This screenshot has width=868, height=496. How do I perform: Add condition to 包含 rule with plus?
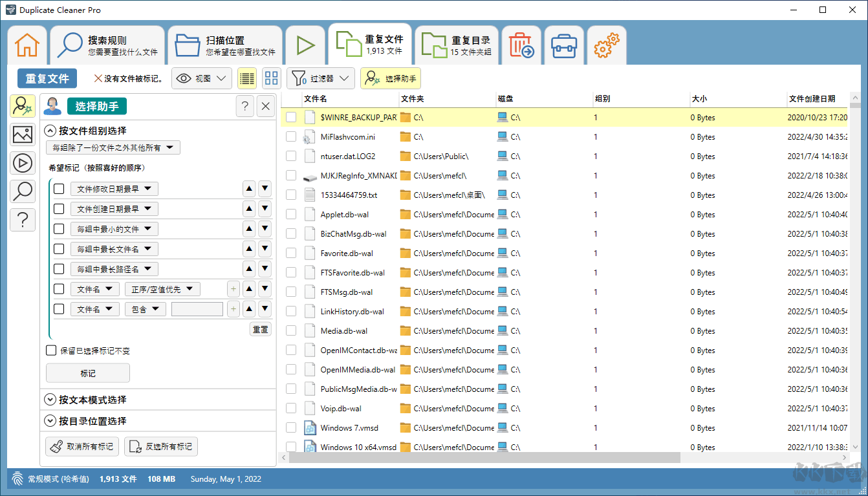click(233, 309)
